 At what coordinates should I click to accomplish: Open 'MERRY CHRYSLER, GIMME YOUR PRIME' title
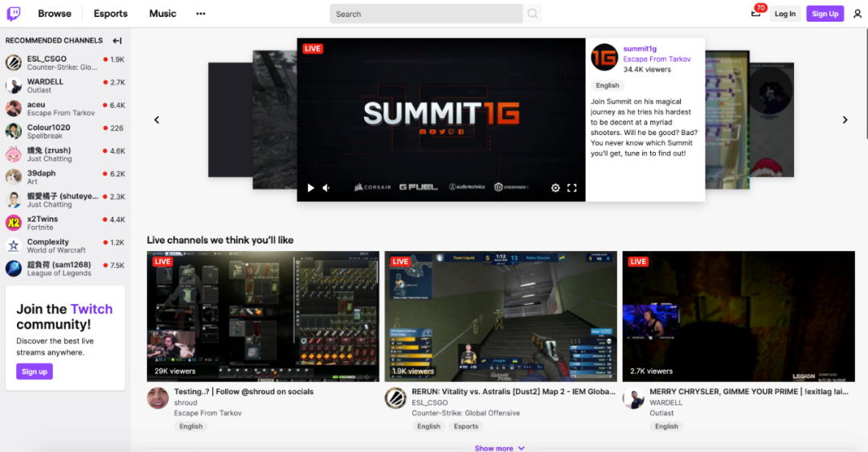click(748, 392)
